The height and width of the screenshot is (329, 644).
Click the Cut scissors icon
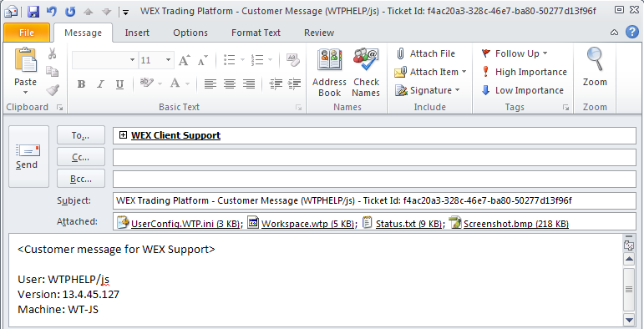click(x=52, y=53)
